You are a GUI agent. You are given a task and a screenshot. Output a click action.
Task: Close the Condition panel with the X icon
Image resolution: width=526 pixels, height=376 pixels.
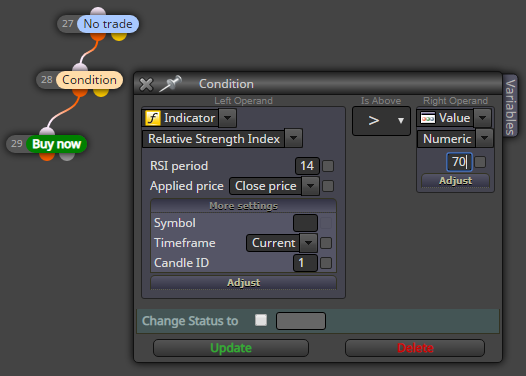point(146,84)
